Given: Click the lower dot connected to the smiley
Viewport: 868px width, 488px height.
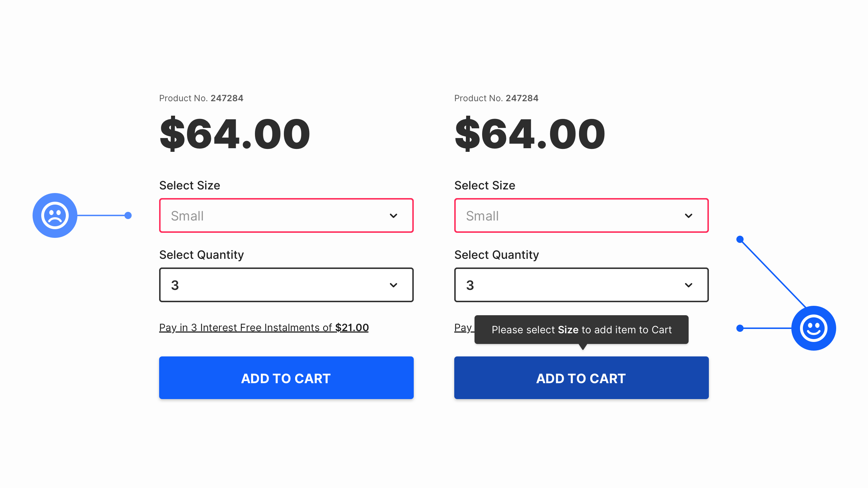Looking at the screenshot, I should pyautogui.click(x=740, y=328).
